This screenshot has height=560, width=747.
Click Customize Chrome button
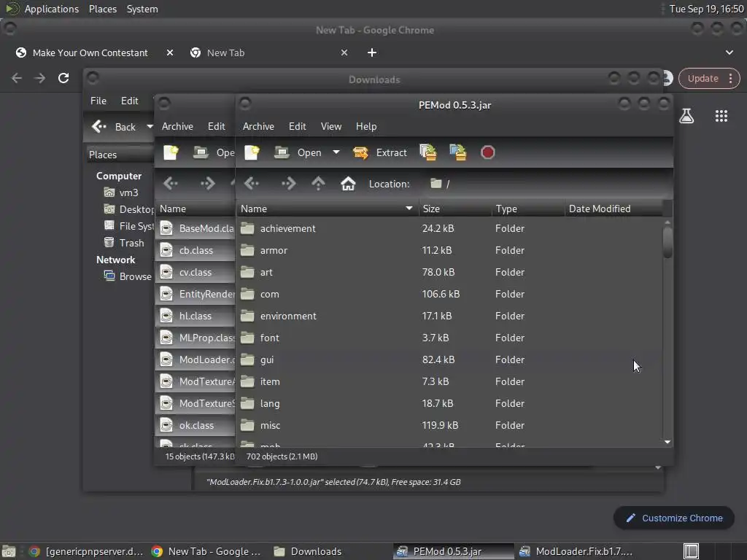tap(673, 518)
